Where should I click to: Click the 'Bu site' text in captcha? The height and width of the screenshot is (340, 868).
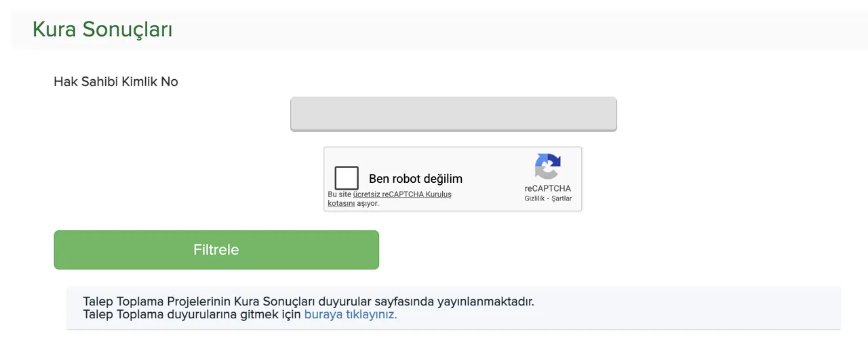point(339,194)
